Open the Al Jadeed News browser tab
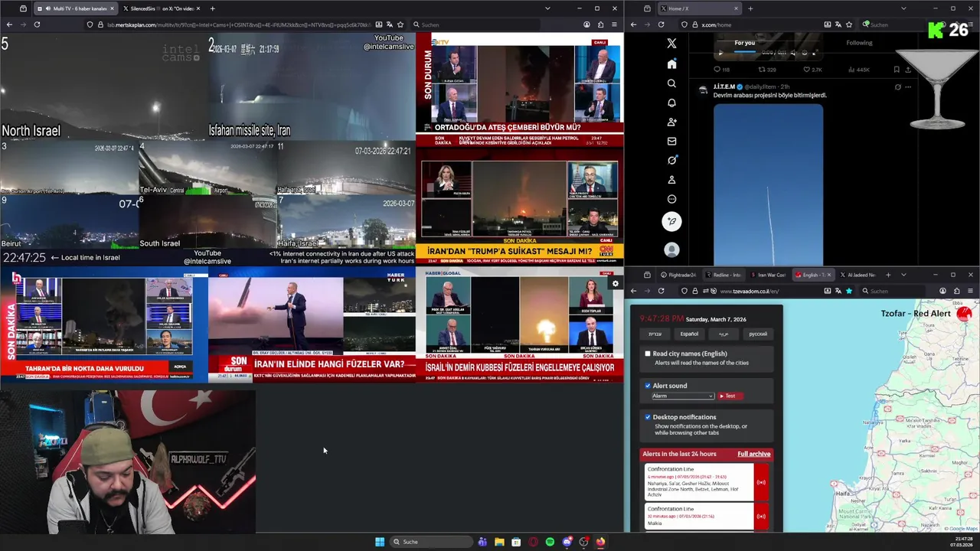The height and width of the screenshot is (551, 980). pyautogui.click(x=858, y=275)
